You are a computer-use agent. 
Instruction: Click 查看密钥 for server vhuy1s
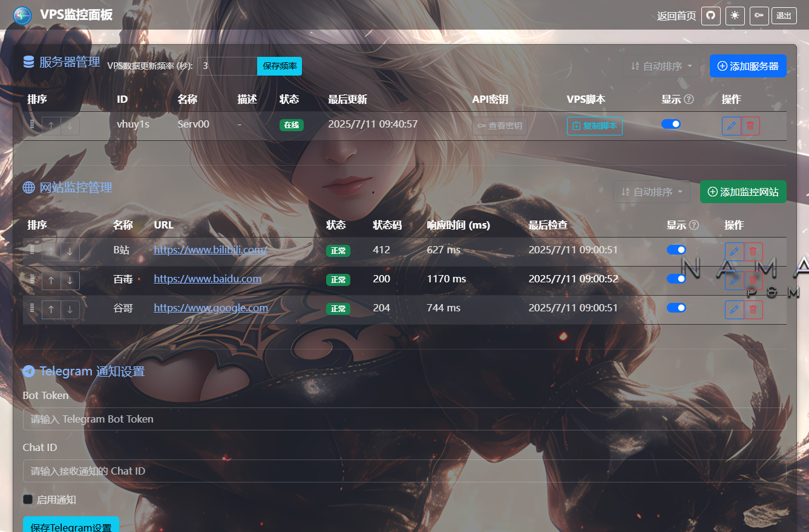[x=500, y=126]
